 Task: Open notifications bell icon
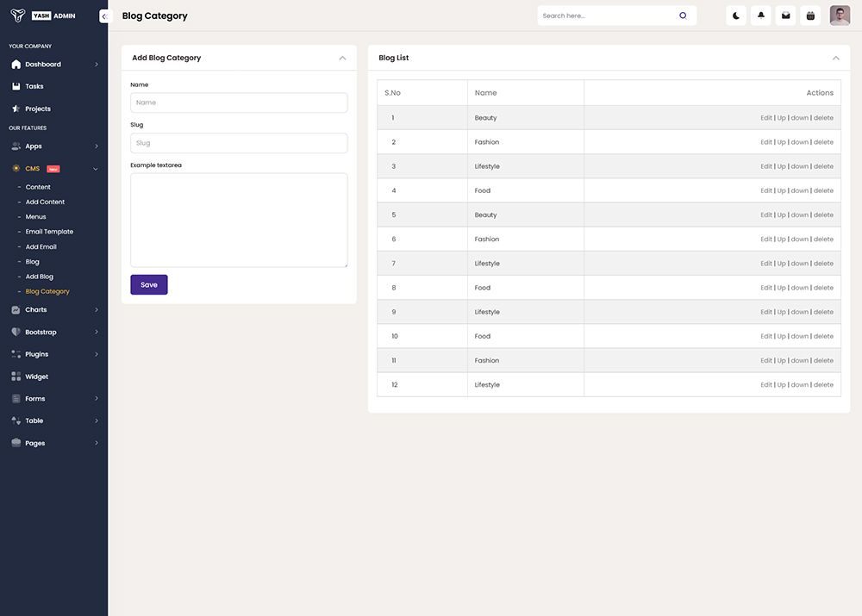pos(761,16)
